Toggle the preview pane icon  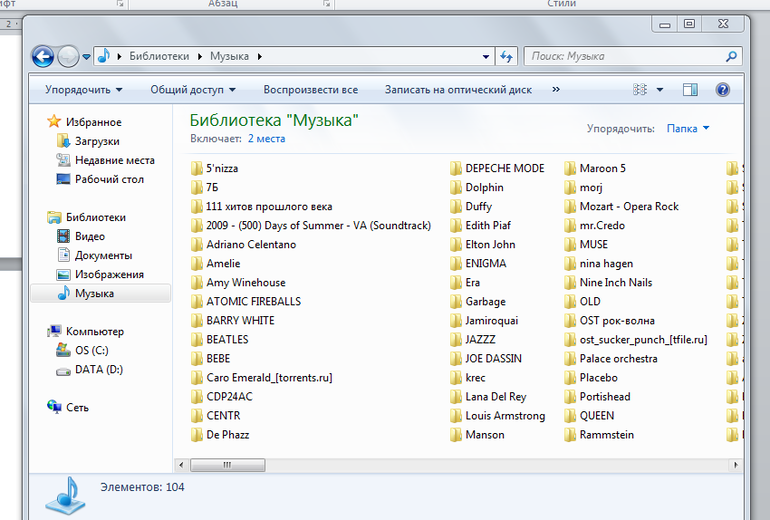click(x=690, y=90)
